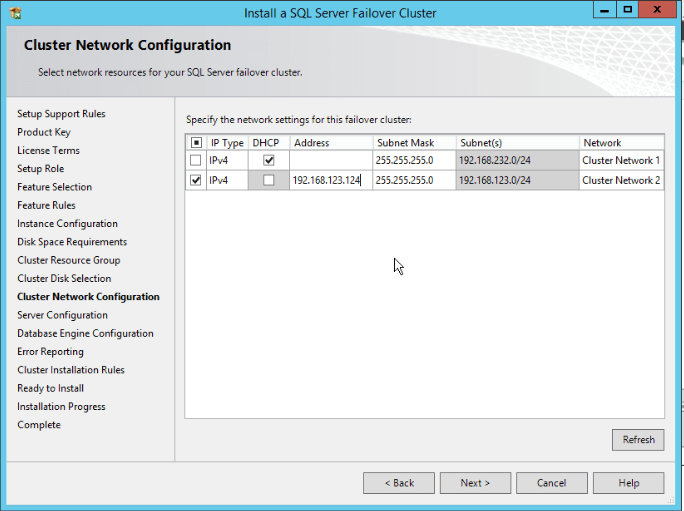Toggle the select-all checkbox in table header
The image size is (684, 511).
[196, 143]
